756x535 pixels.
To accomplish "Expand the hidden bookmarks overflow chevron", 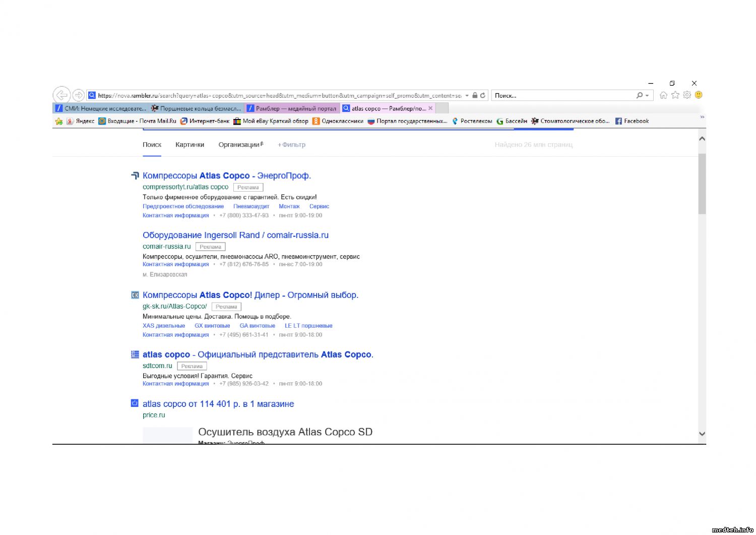I will coord(702,117).
